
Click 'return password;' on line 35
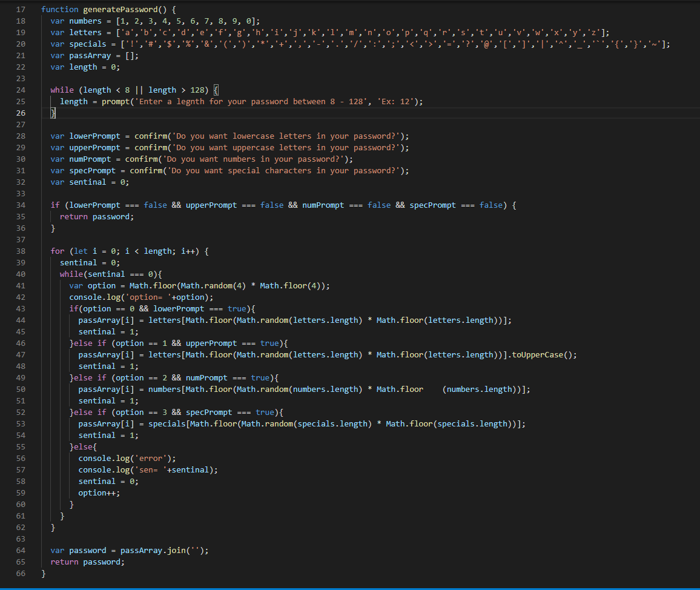pyautogui.click(x=97, y=217)
